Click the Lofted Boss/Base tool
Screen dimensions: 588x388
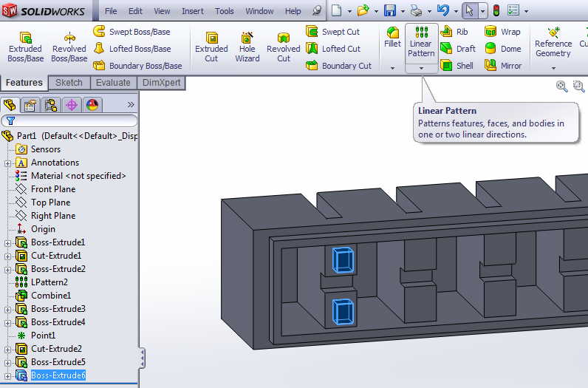pos(132,48)
